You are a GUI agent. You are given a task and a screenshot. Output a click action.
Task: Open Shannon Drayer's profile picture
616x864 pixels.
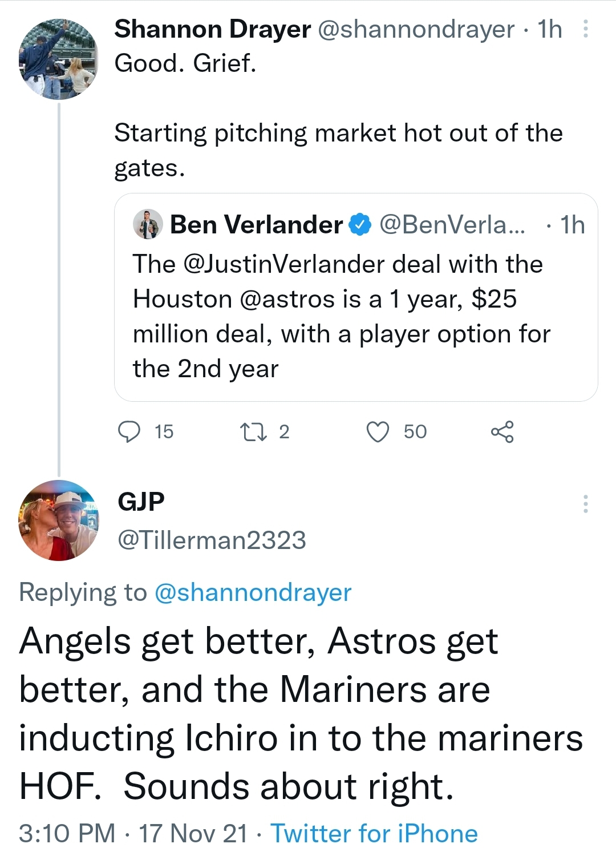tap(59, 60)
